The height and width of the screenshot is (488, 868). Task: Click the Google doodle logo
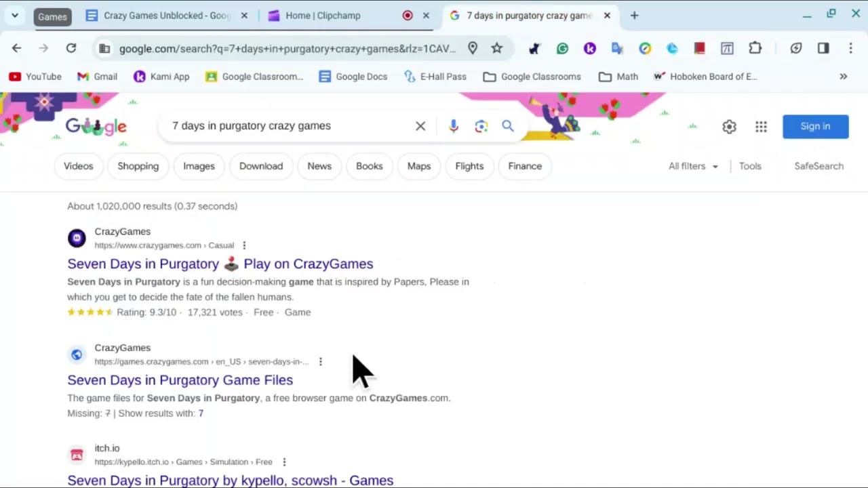tap(96, 127)
